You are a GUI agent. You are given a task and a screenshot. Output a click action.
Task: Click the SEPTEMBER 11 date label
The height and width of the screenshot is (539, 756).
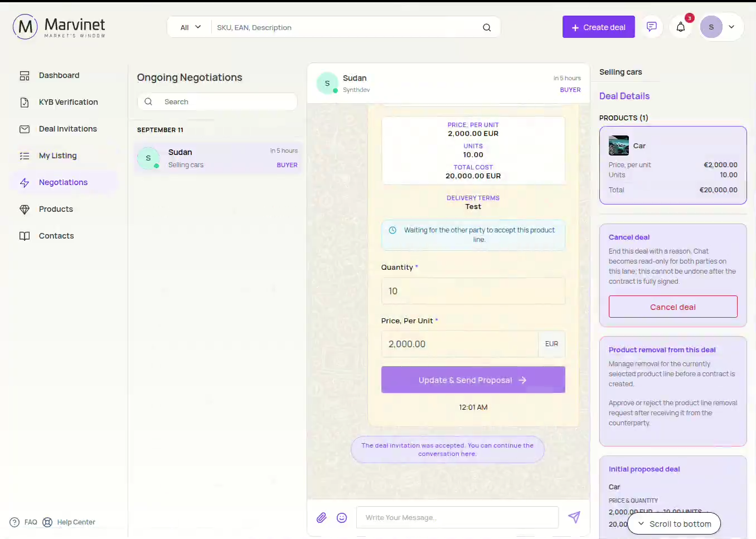click(x=160, y=130)
